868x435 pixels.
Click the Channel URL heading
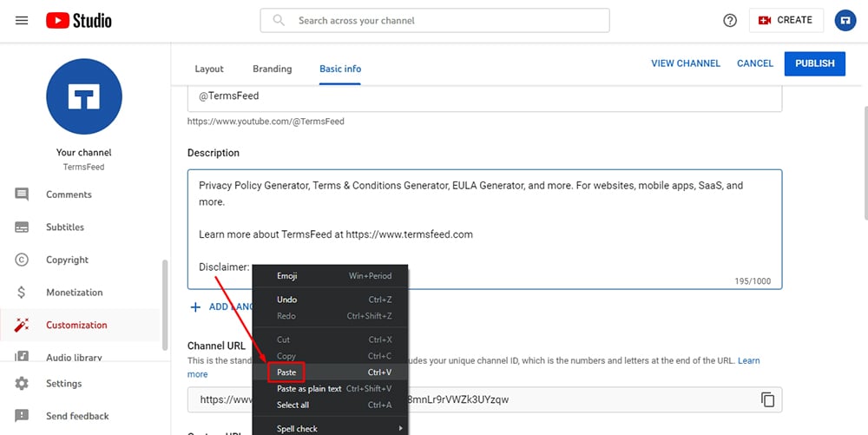click(x=216, y=346)
